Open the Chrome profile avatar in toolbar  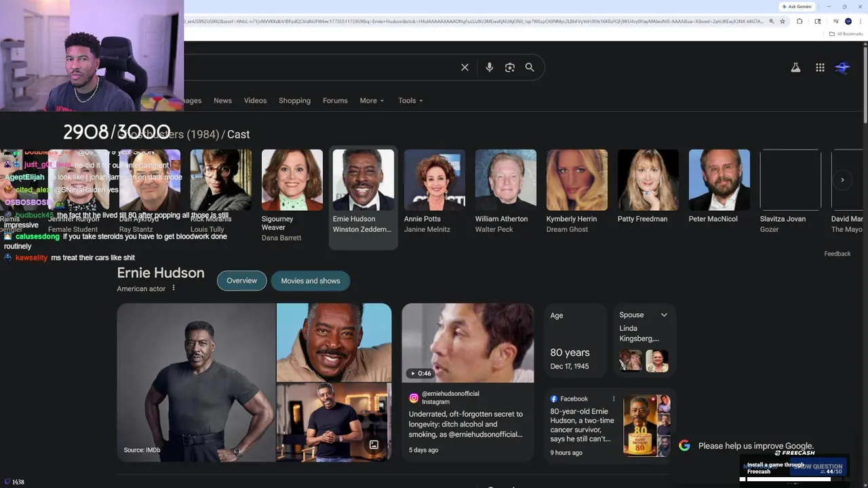click(848, 21)
